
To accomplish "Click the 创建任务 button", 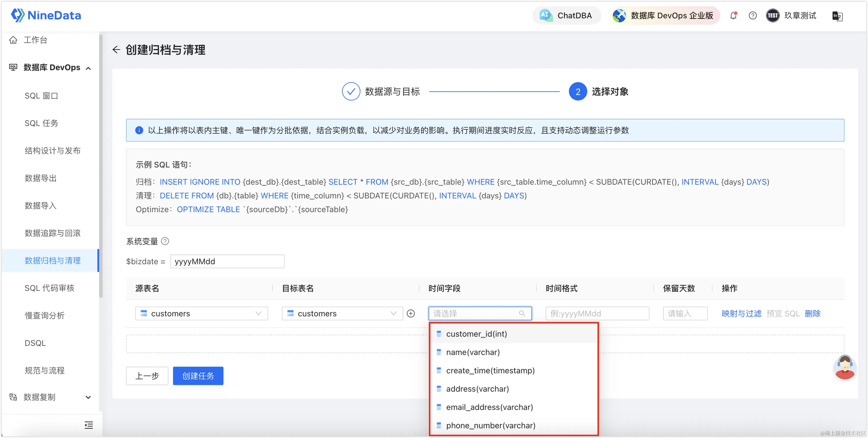I will coord(198,376).
